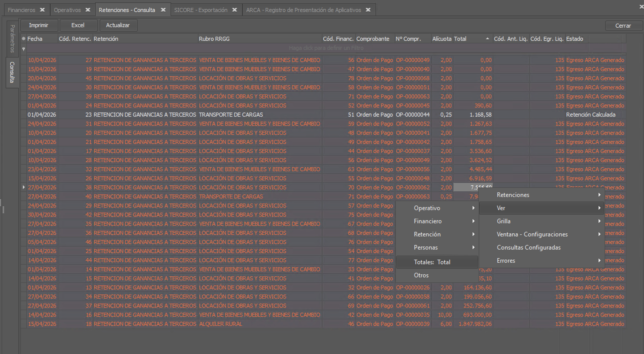Switch to the SICORE - Exportación tab
Viewport: 644px width, 354px height.
click(x=201, y=10)
